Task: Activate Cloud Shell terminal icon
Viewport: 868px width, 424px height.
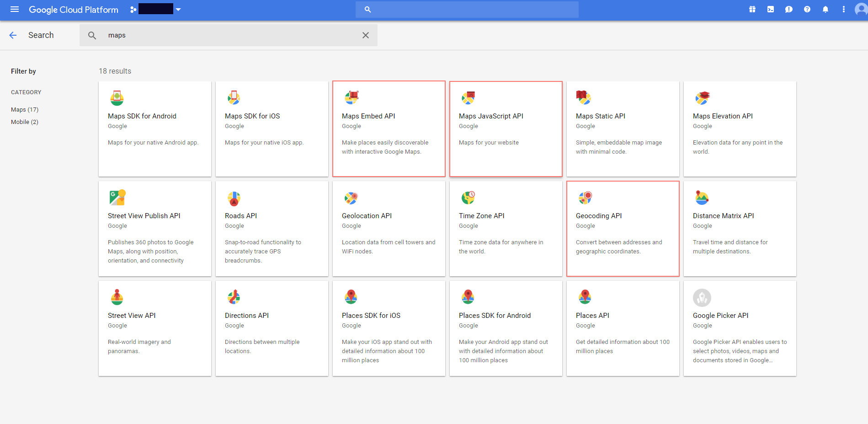Action: pyautogui.click(x=771, y=9)
